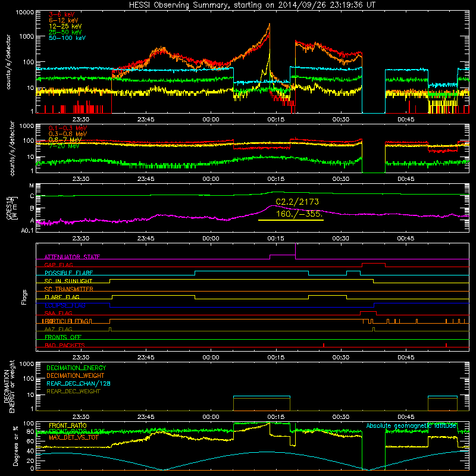Click the 23:45 time label under the GOES panel
Screen dimensions: 476x476
(x=146, y=239)
